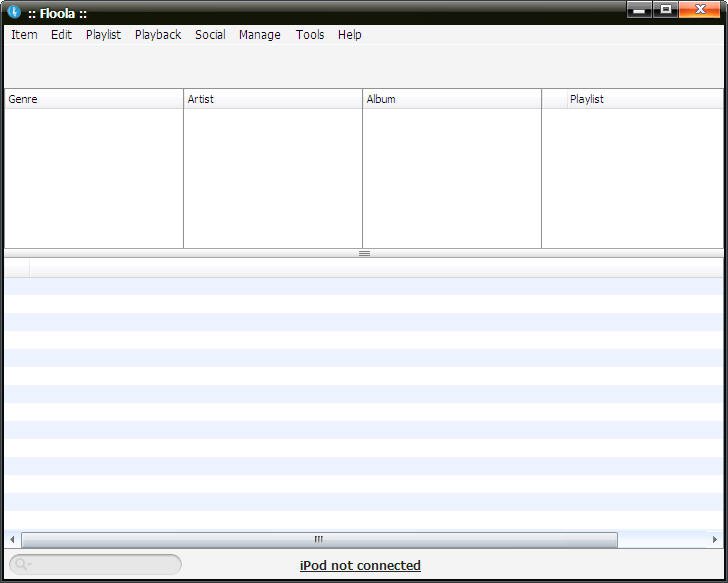Click the scrollbar right arrow
This screenshot has width=728, height=583.
(715, 539)
